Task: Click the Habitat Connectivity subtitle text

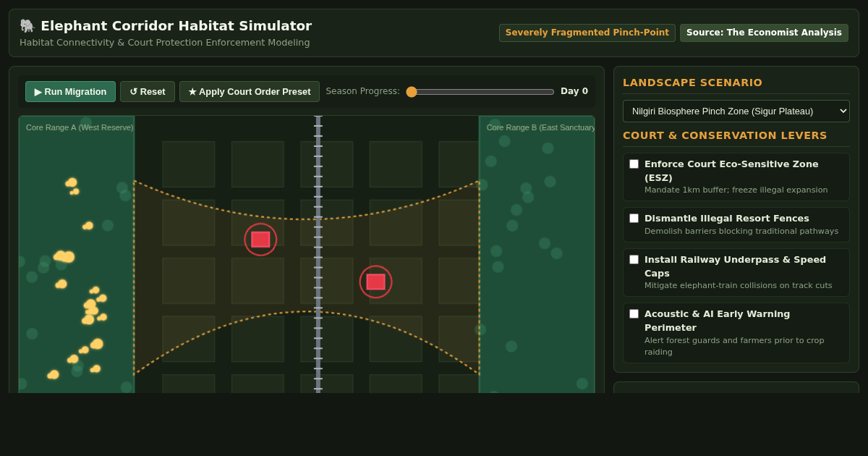Action: coord(164,43)
